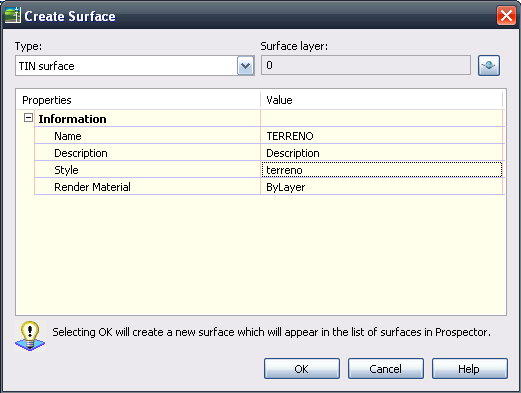This screenshot has width=521, height=393.
Task: Click the surface layer picker icon button
Action: point(489,66)
